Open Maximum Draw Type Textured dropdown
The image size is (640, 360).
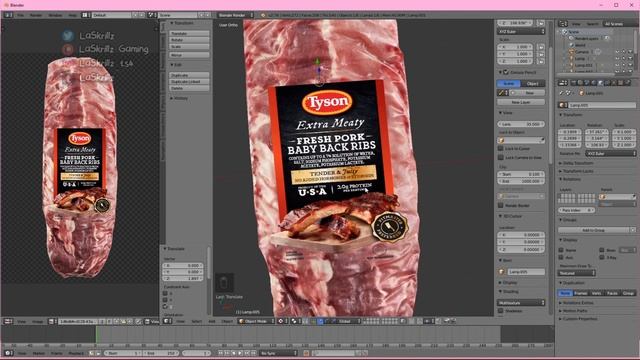pos(577,273)
